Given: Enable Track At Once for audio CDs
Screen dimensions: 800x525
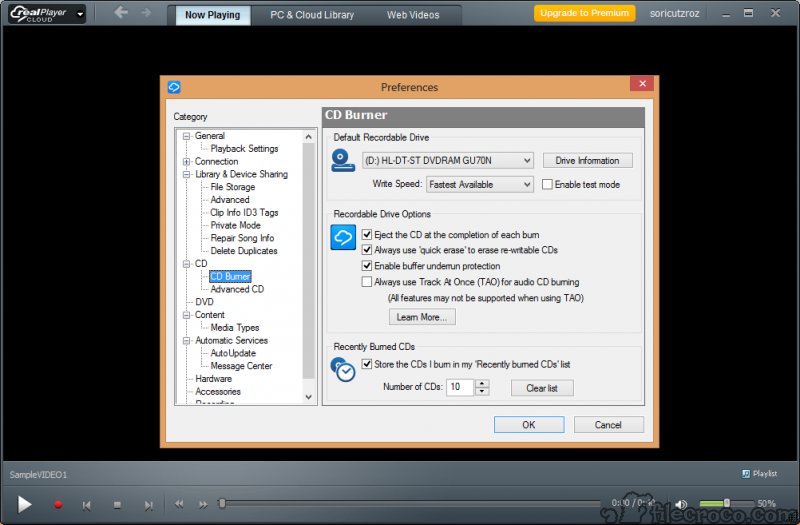Looking at the screenshot, I should point(366,282).
